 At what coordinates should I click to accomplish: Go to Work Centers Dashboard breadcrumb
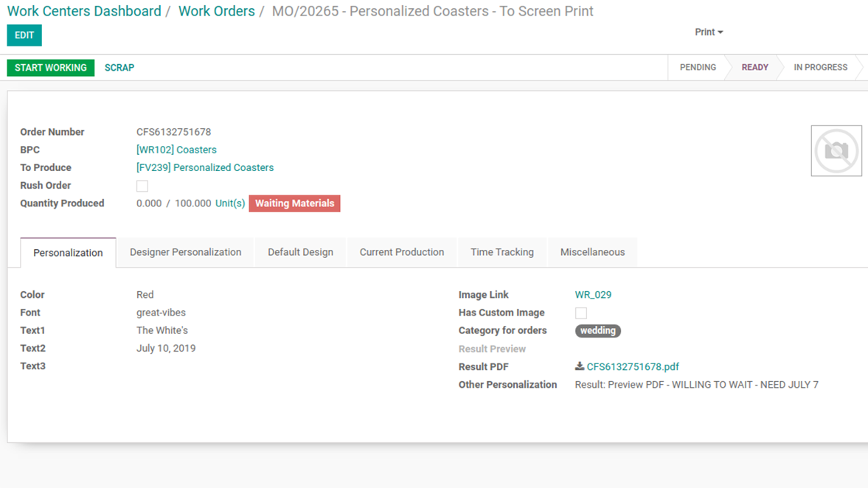84,12
